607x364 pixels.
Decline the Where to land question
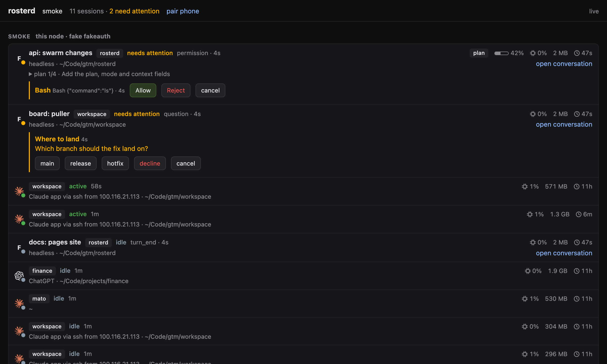[x=150, y=164]
